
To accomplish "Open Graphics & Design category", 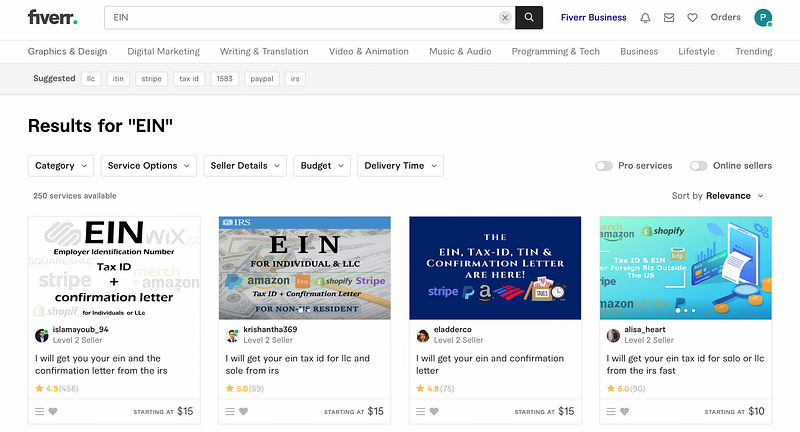I will point(67,52).
